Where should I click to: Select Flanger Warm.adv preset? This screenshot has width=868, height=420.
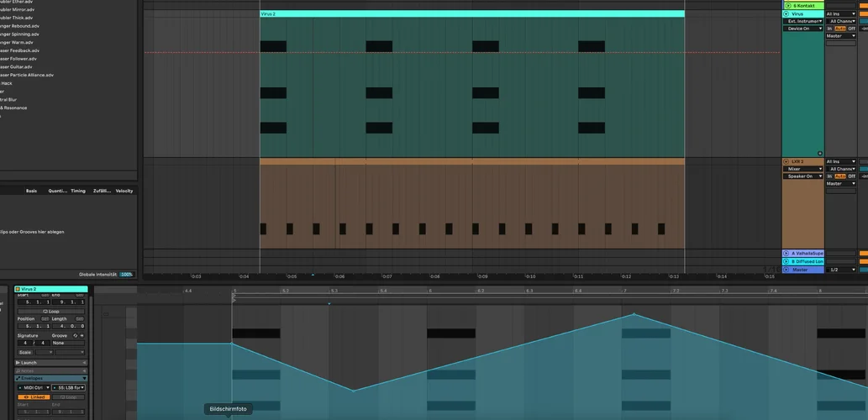[x=17, y=43]
